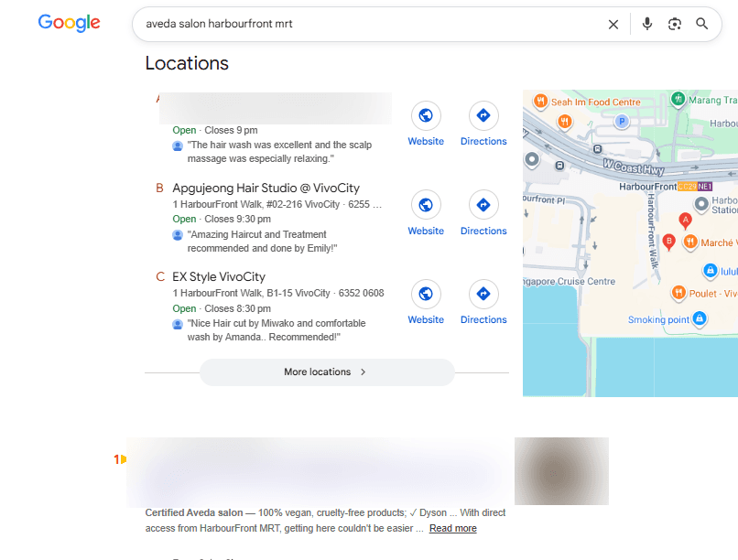This screenshot has height=560, width=738.
Task: Click address '1 HarbourFront Walk, B1-15 VivoCity'
Action: 251,293
